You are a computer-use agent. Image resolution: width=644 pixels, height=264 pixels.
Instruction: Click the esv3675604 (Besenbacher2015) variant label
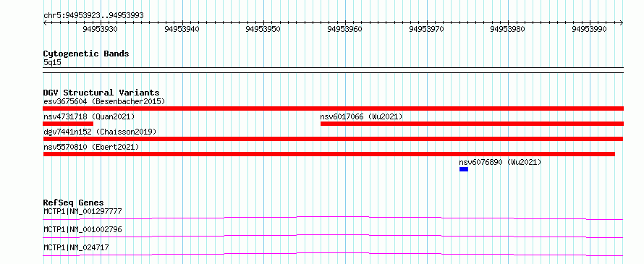point(104,101)
